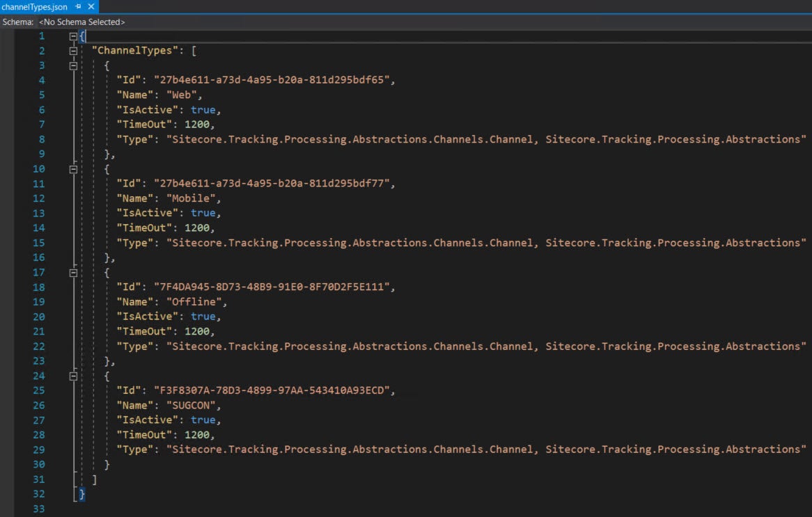Collapse the Web channel object

coord(72,65)
